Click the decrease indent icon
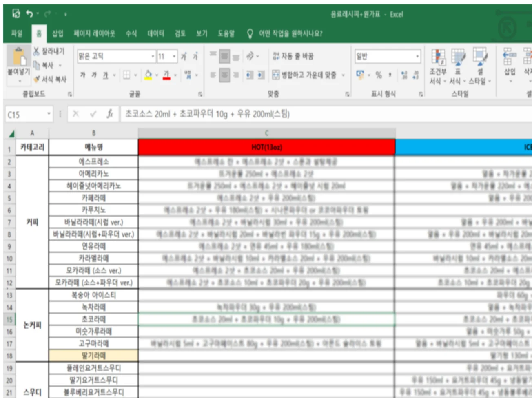The width and height of the screenshot is (532, 398). tap(250, 75)
